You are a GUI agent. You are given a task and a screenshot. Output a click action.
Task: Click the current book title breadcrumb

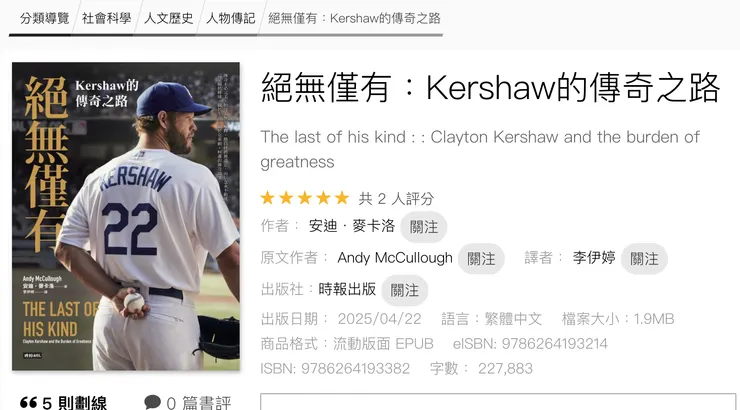[x=354, y=18]
